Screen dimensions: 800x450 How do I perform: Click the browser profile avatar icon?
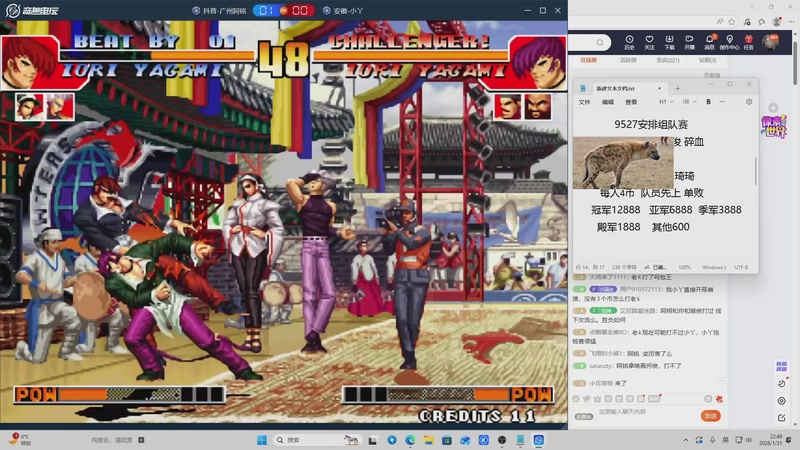click(x=777, y=21)
